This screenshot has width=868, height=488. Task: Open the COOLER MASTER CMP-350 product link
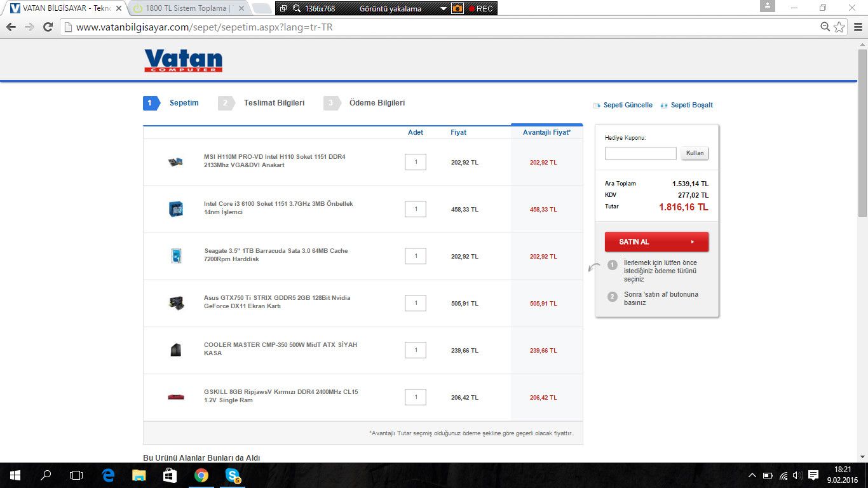[x=280, y=349]
